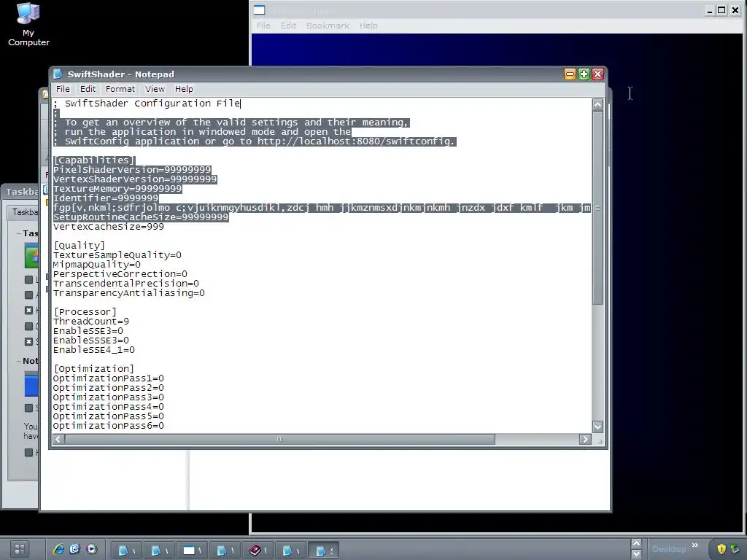747x560 pixels.
Task: Open Bookmark menu in background window
Action: pos(328,26)
